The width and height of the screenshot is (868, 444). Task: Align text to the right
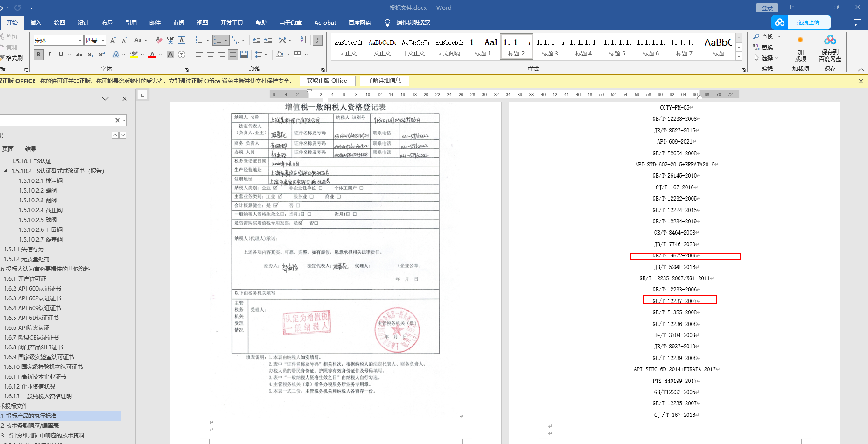(222, 55)
